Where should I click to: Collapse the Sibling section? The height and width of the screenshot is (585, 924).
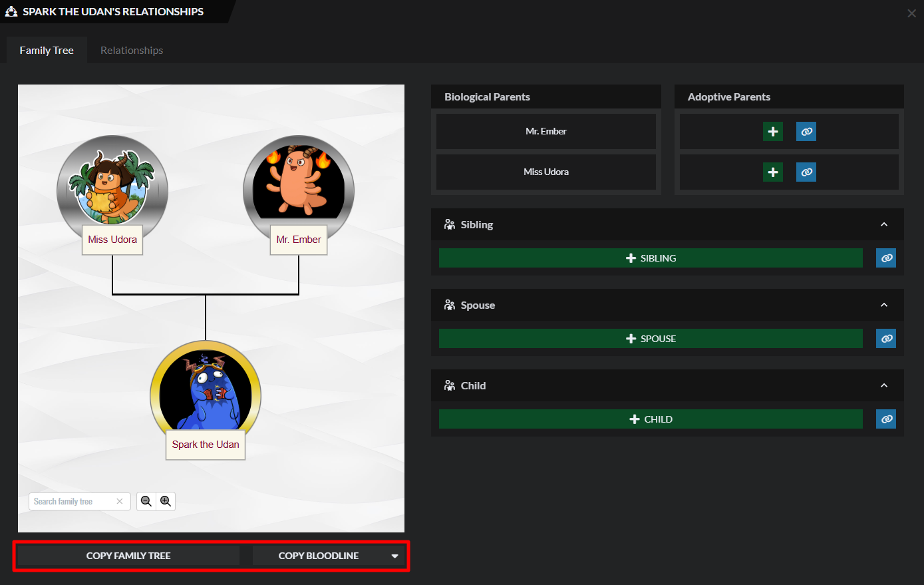click(x=884, y=225)
